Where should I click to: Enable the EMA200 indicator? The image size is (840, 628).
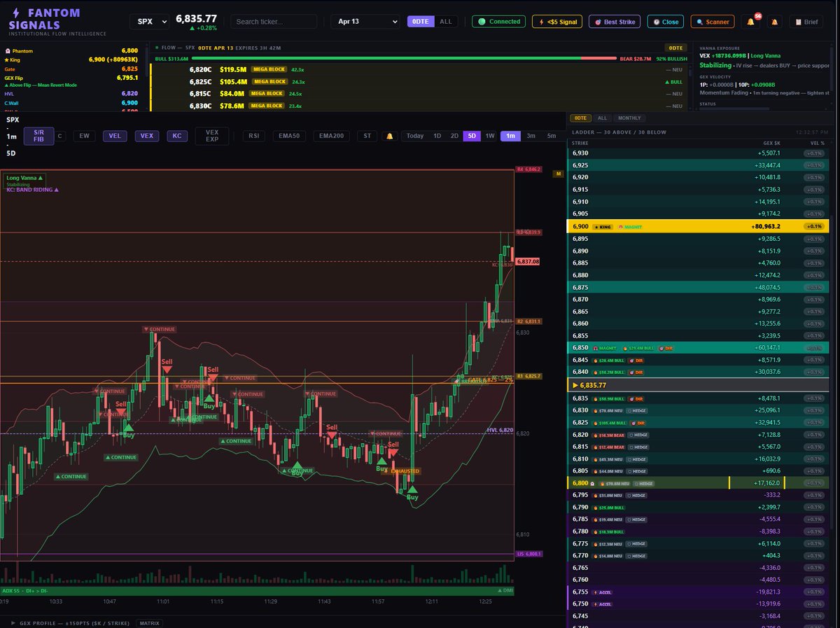331,136
